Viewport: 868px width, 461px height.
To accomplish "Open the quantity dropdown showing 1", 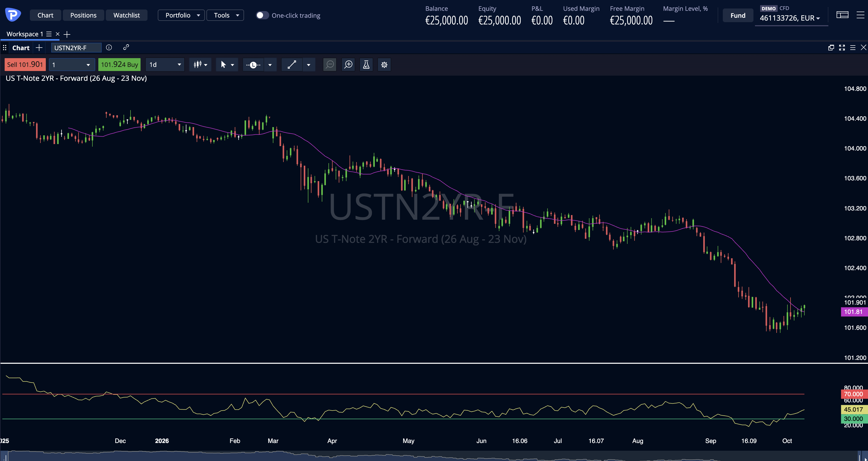I will tap(72, 64).
